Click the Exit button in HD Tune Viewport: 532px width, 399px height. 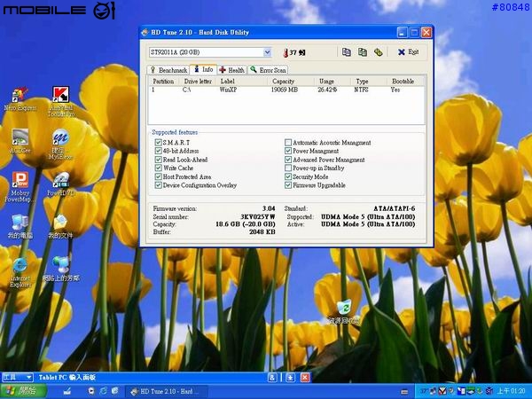408,52
